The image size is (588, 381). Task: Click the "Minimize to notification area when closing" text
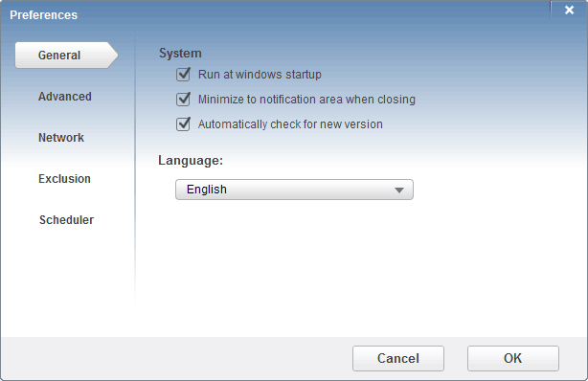click(x=306, y=100)
